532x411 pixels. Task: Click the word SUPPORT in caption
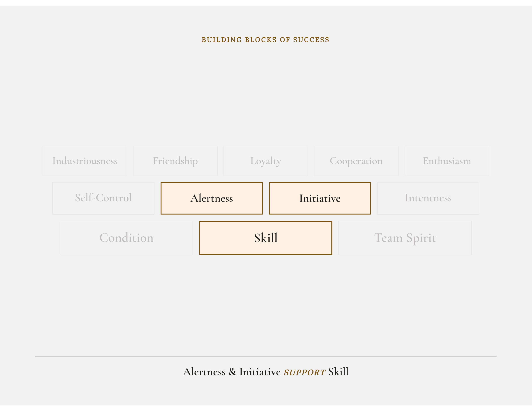point(305,372)
